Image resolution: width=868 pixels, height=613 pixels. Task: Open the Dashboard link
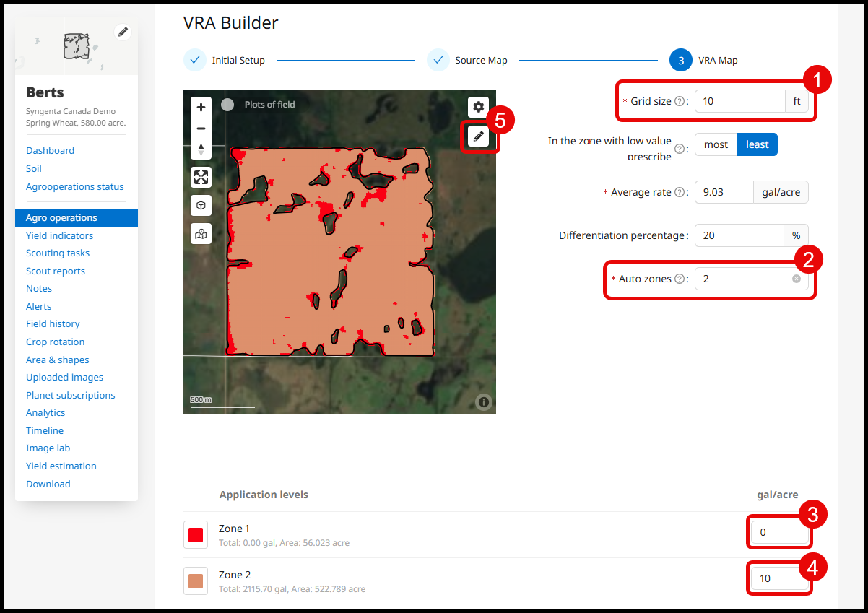pyautogui.click(x=50, y=150)
